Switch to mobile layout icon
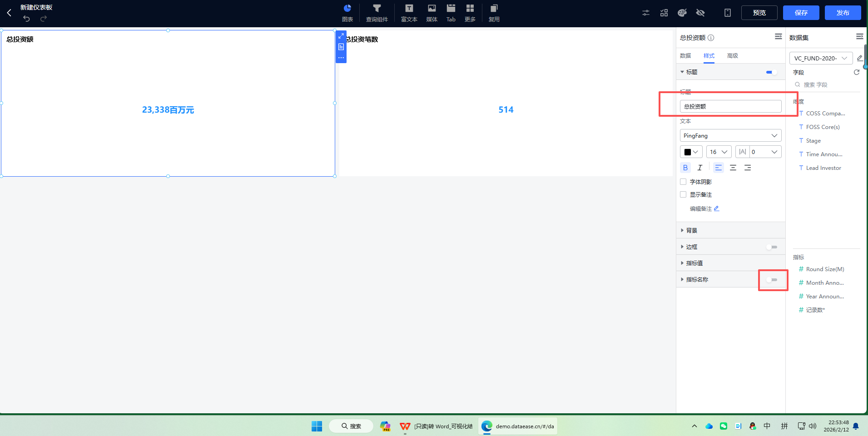Screen dimensions: 868x436 tap(728, 13)
